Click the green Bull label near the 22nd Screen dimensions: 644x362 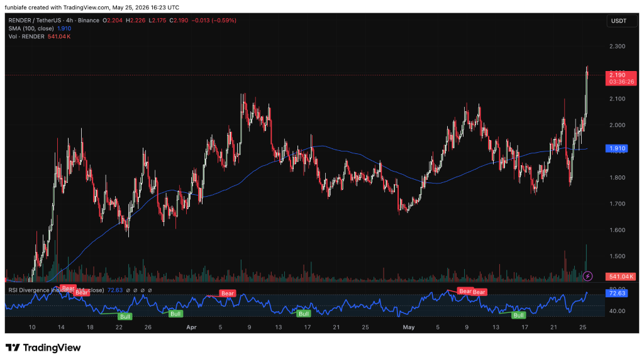point(125,317)
